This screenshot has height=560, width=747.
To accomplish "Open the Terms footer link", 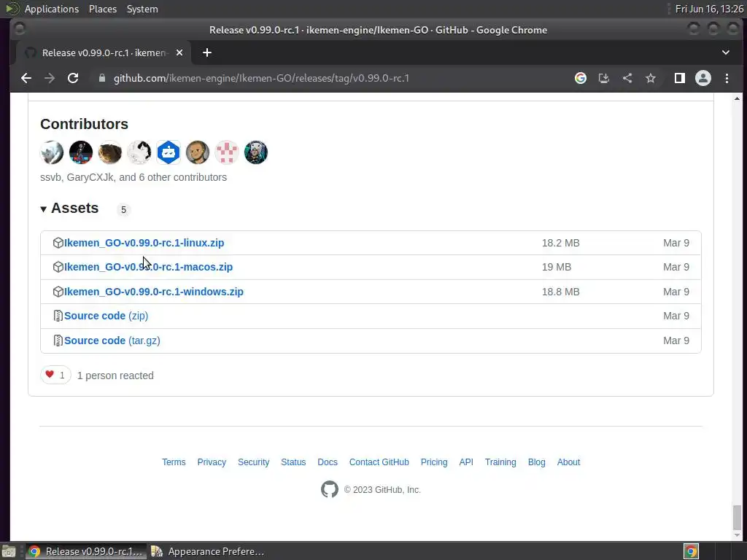I will point(174,462).
